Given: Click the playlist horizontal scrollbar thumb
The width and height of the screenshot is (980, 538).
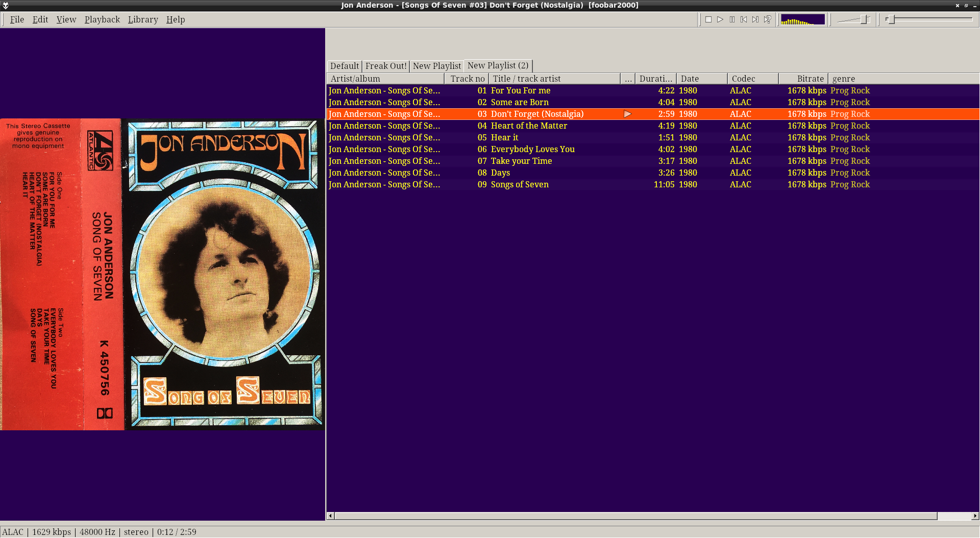Looking at the screenshot, I should pyautogui.click(x=636, y=516).
